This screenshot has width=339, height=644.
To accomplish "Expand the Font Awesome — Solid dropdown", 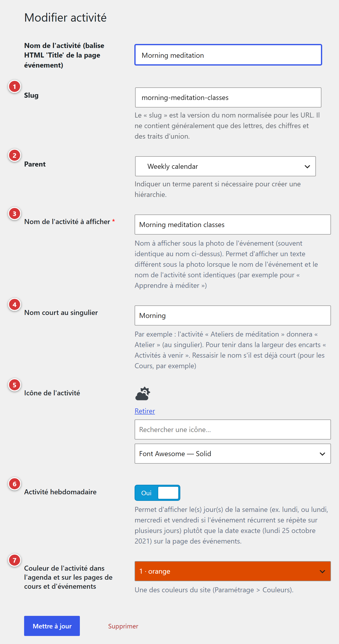I will pos(233,454).
